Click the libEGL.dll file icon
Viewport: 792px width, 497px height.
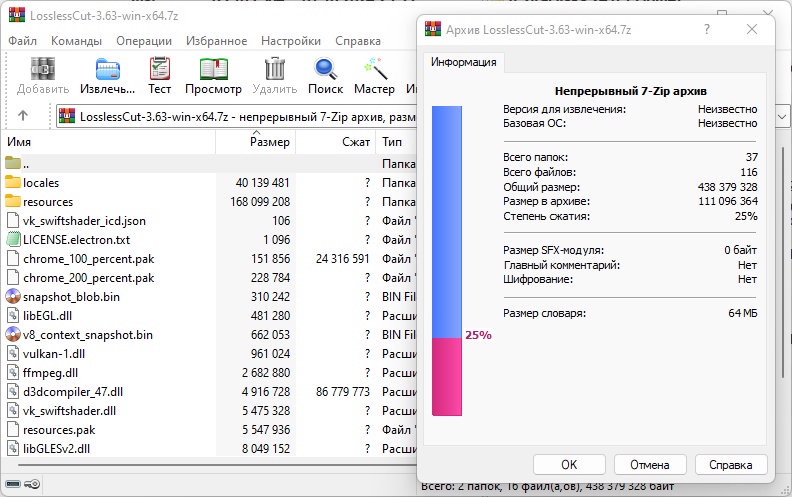13,316
